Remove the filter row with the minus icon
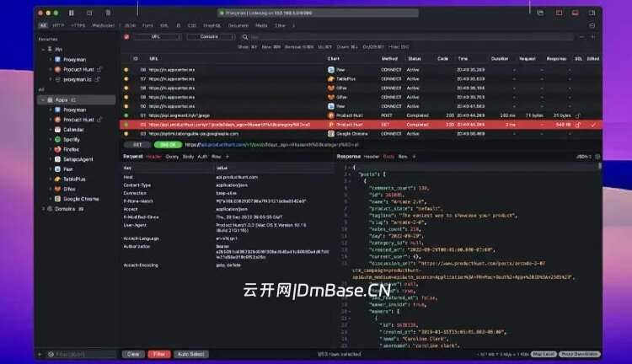Screen dimensions: 632x364 [581, 37]
